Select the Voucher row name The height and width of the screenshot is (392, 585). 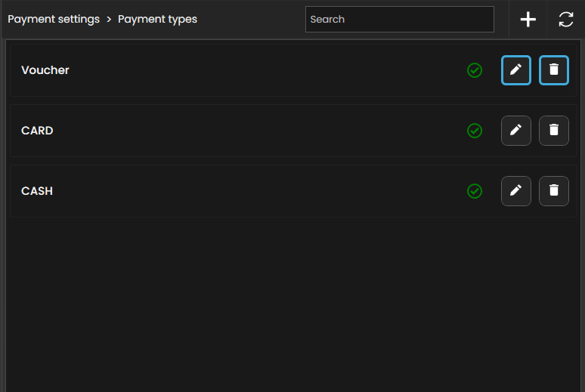45,70
